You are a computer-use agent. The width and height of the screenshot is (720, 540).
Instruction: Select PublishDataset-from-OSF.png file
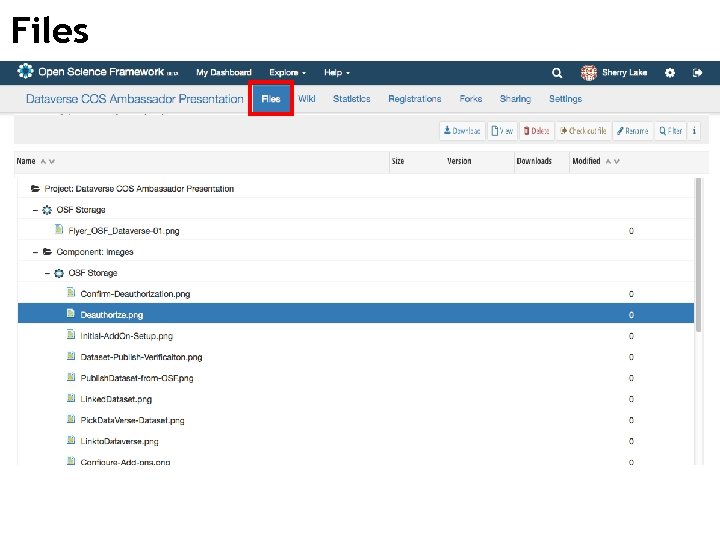pyautogui.click(x=136, y=378)
